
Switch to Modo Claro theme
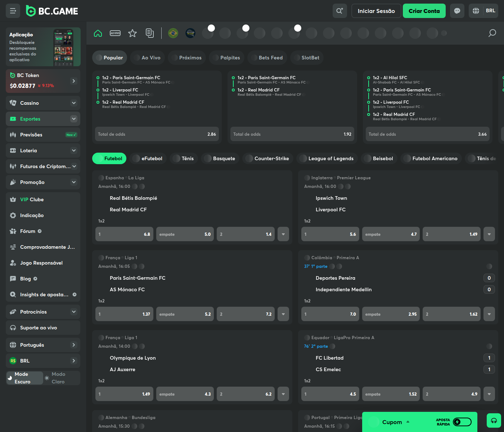tap(62, 378)
